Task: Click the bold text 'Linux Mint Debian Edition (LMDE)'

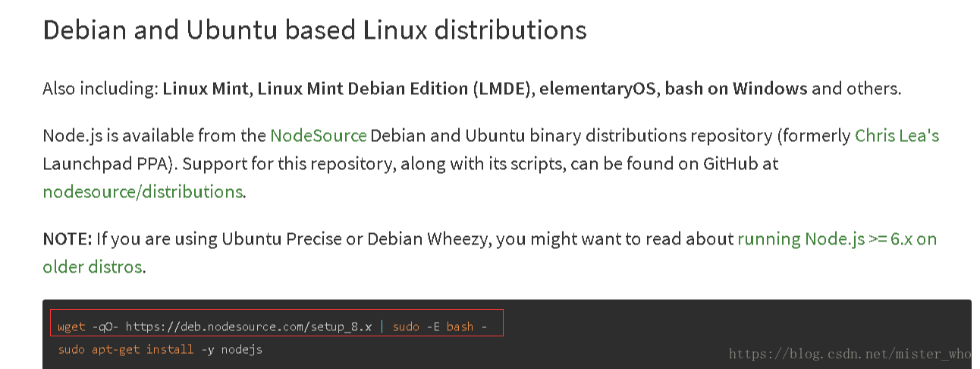Action: [394, 89]
